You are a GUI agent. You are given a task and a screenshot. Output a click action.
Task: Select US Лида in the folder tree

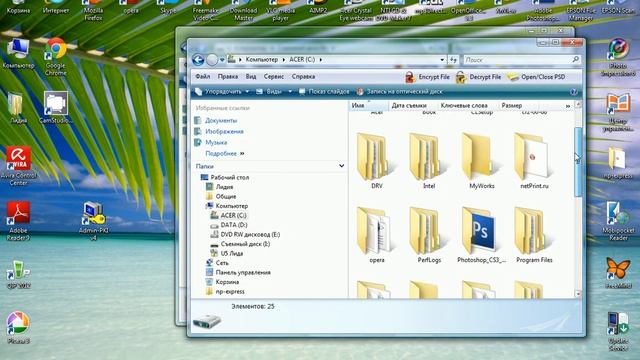(x=231, y=253)
